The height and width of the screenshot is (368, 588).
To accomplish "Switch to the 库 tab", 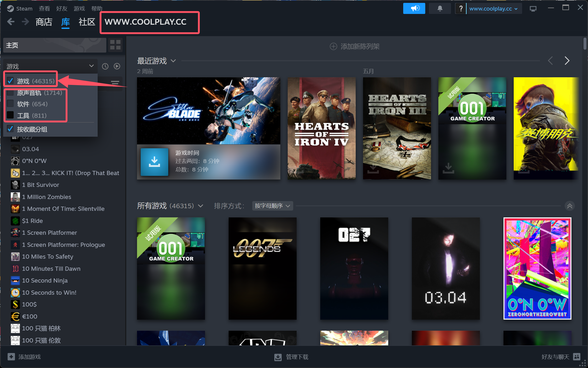I will click(x=65, y=22).
